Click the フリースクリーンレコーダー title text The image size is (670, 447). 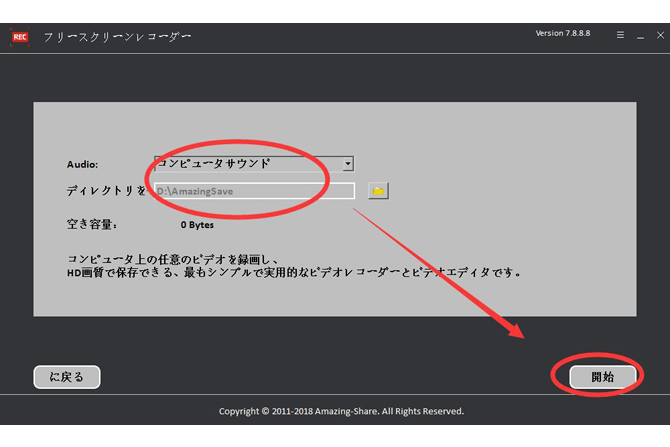pyautogui.click(x=118, y=37)
